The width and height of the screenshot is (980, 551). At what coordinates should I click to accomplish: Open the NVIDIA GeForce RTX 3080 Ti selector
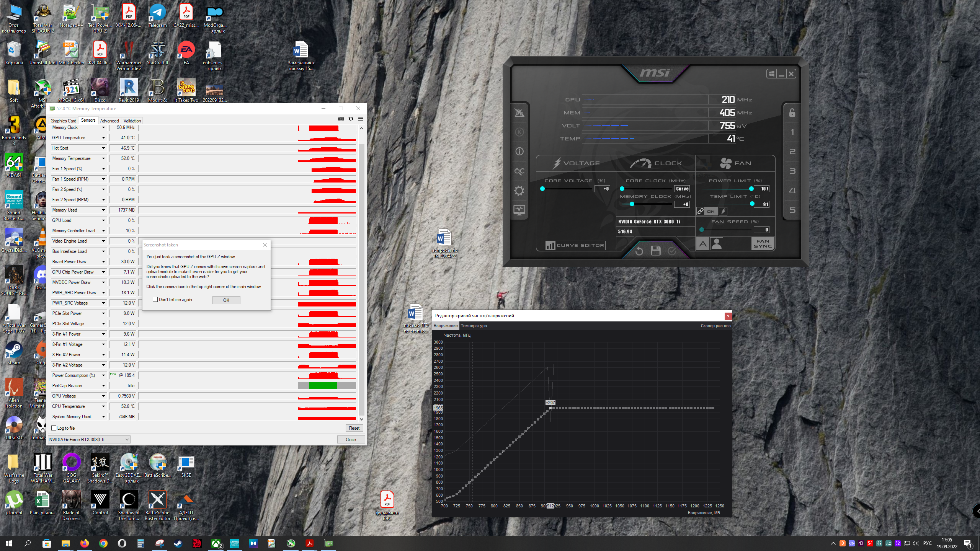(x=89, y=440)
